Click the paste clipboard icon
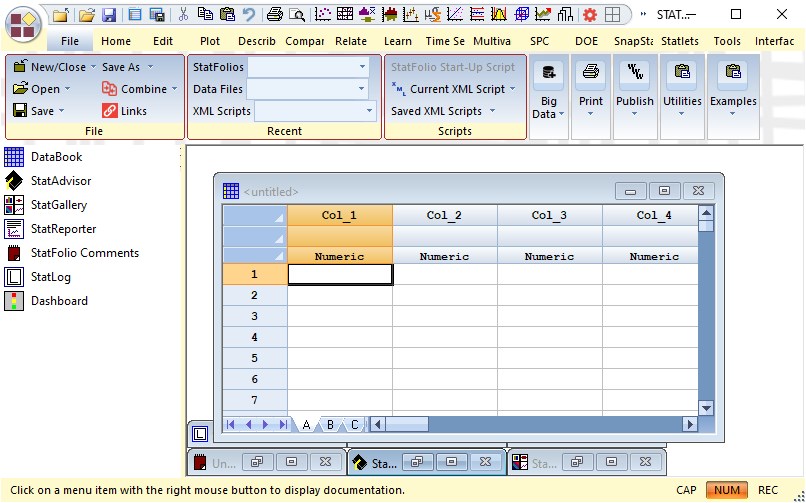This screenshot has width=806, height=503. pyautogui.click(x=227, y=14)
